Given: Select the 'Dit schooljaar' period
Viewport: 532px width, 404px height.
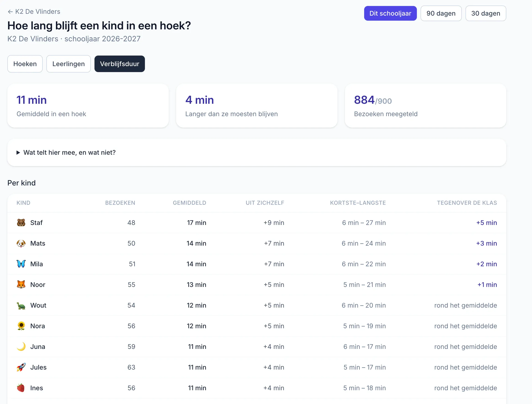Looking at the screenshot, I should pyautogui.click(x=390, y=13).
